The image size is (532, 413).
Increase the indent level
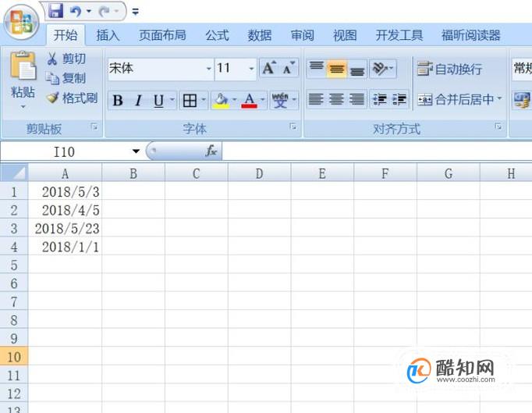point(399,99)
